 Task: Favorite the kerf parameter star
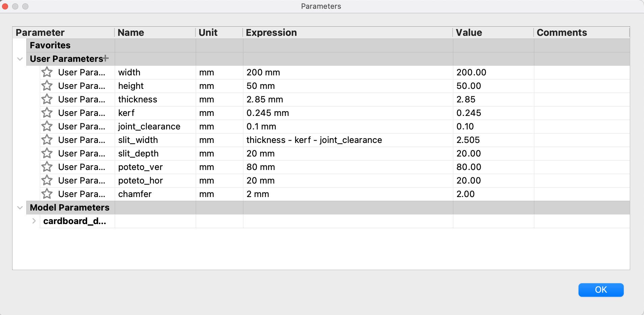(x=47, y=113)
